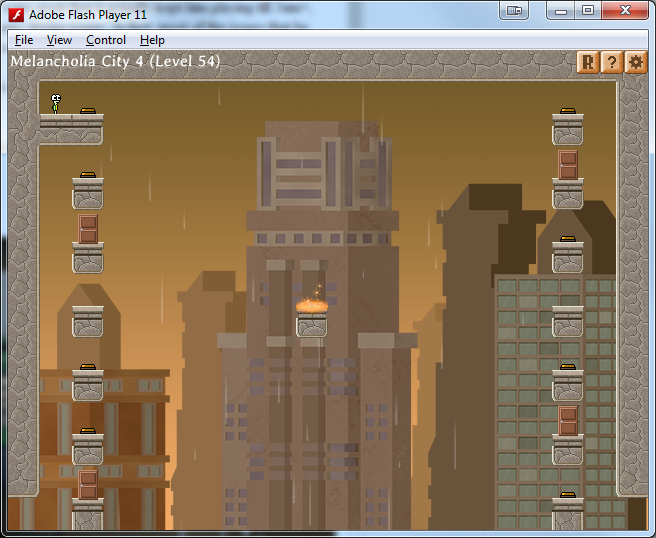Maximize the Flash Player window
Viewport: 656px width, 538px height.
click(x=588, y=11)
